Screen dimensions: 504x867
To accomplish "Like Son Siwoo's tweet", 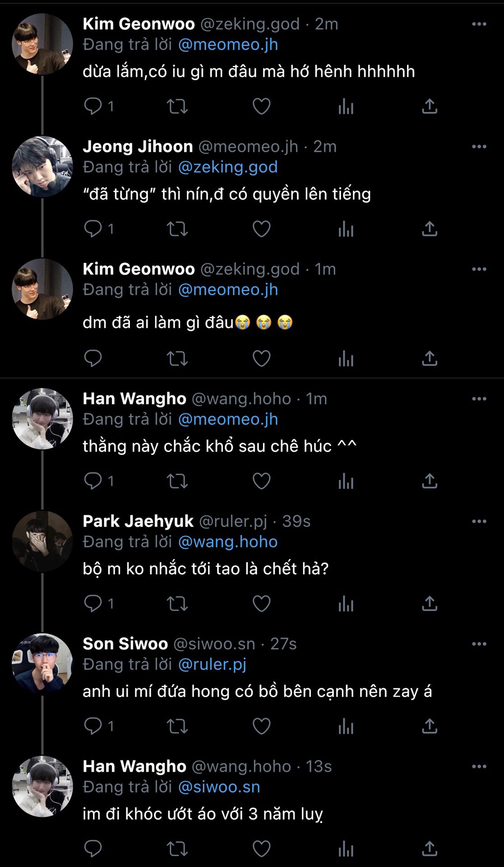I will [x=261, y=726].
